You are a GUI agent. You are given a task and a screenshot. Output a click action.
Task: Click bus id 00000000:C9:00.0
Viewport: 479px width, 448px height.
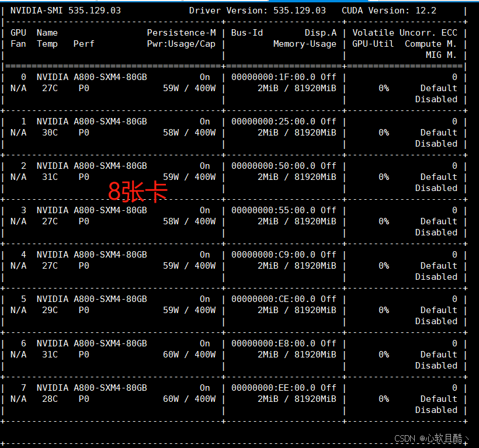point(273,255)
